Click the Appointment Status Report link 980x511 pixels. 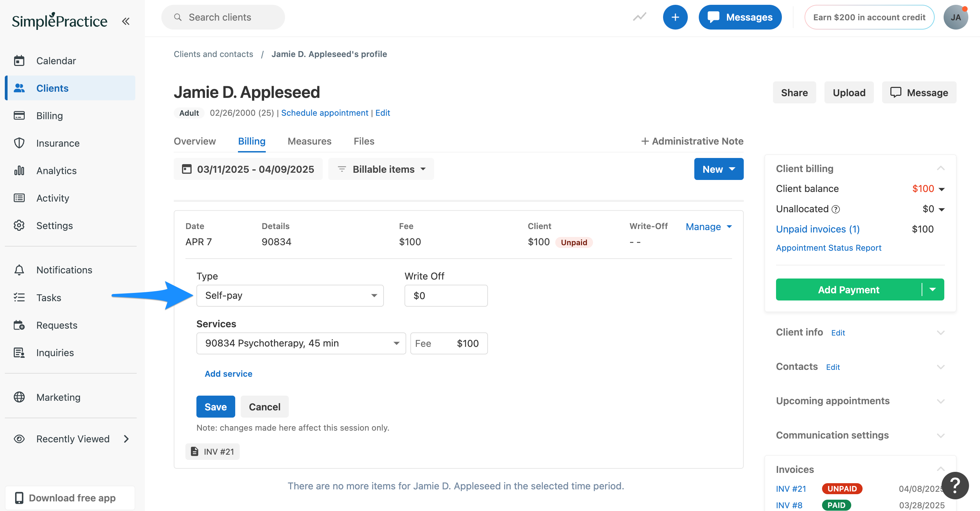(x=829, y=248)
